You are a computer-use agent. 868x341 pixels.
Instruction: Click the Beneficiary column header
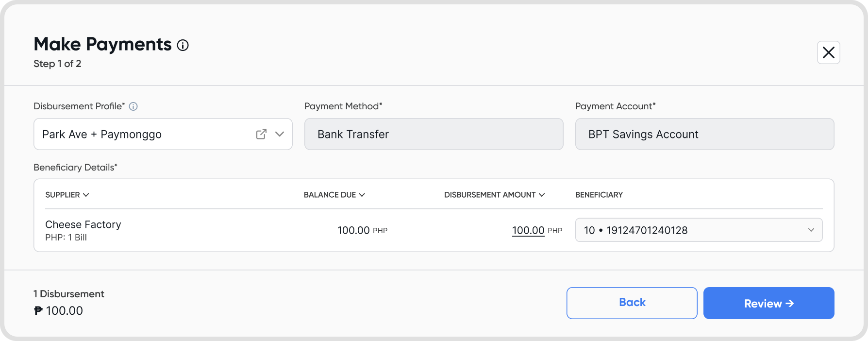pos(599,195)
